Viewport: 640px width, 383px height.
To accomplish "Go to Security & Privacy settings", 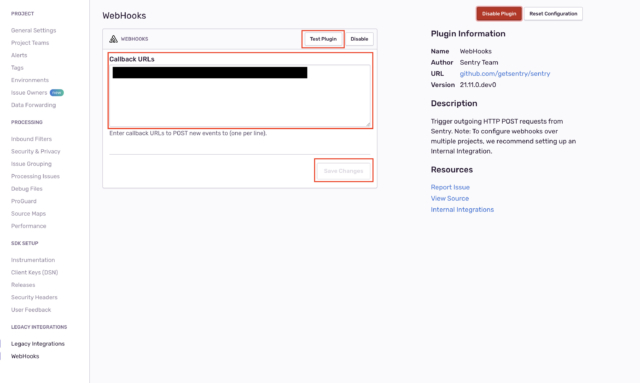I will (36, 151).
